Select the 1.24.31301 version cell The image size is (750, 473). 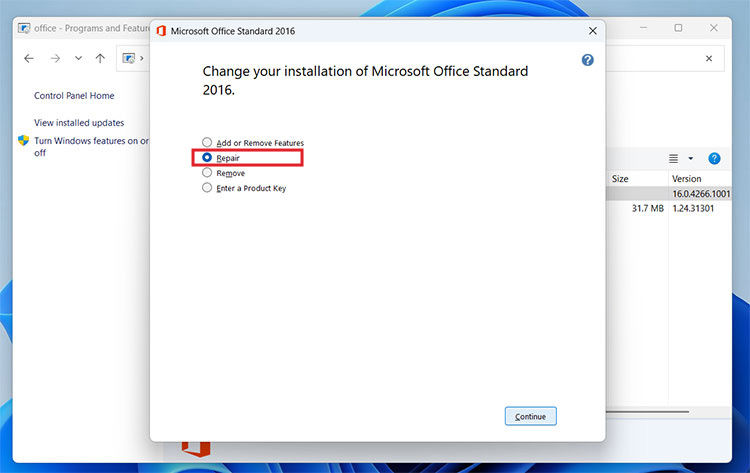pos(693,209)
